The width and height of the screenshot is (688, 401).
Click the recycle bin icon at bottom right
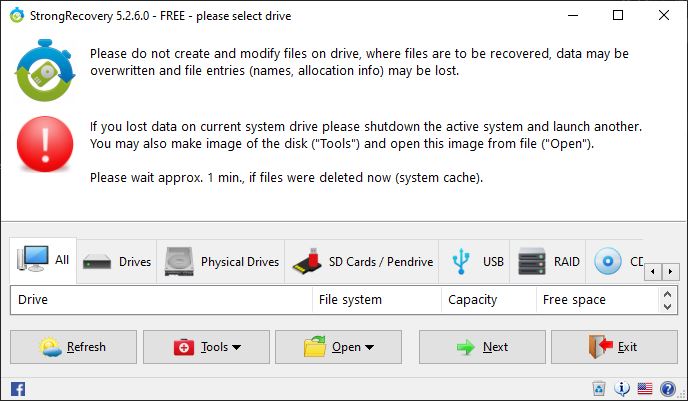(x=599, y=389)
